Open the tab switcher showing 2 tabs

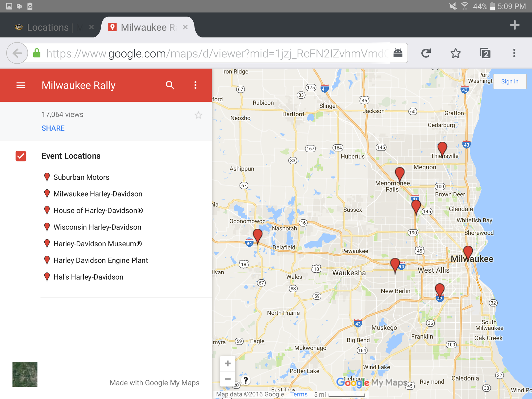point(485,53)
